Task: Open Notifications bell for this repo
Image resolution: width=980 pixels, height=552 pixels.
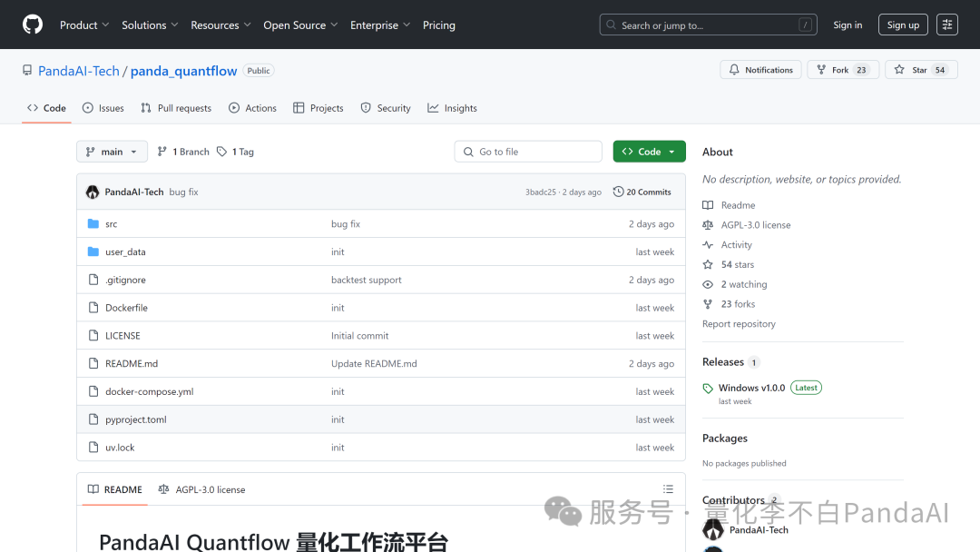Action: click(x=760, y=70)
